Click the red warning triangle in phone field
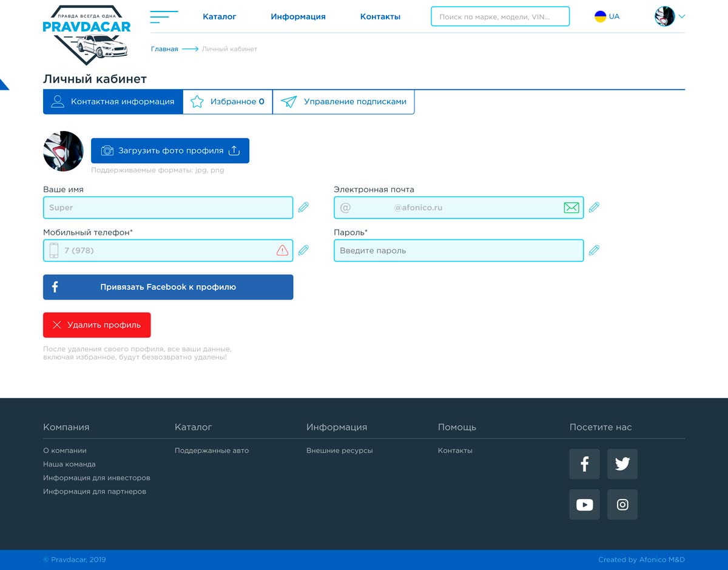728x570 pixels. (282, 250)
